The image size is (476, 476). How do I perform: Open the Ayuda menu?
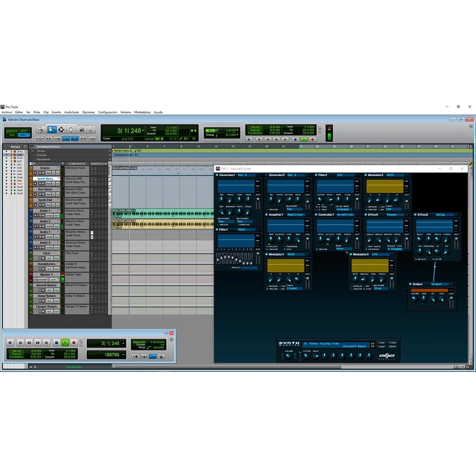[158, 112]
